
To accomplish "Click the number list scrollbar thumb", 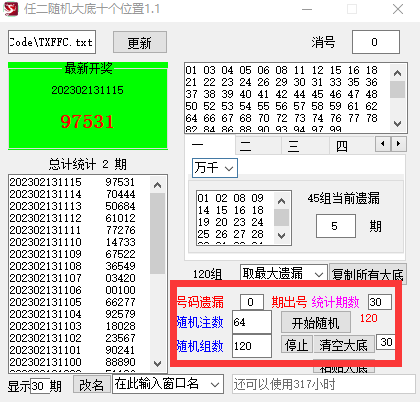I will coord(397,89).
